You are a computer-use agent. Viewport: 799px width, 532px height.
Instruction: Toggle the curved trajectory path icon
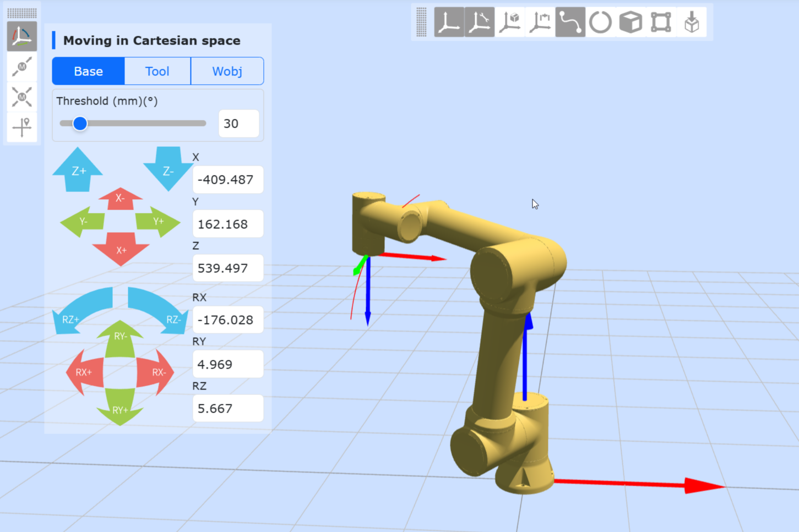[x=570, y=23]
